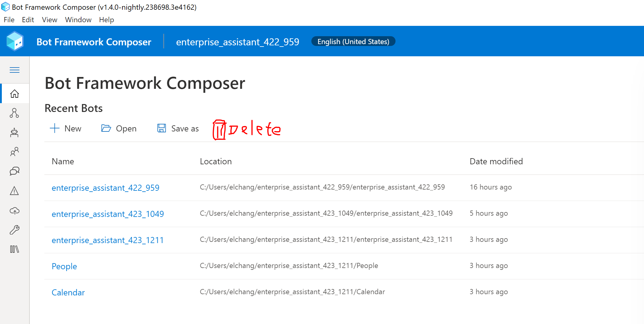Open Project Settings with the wrench icon

pos(14,230)
